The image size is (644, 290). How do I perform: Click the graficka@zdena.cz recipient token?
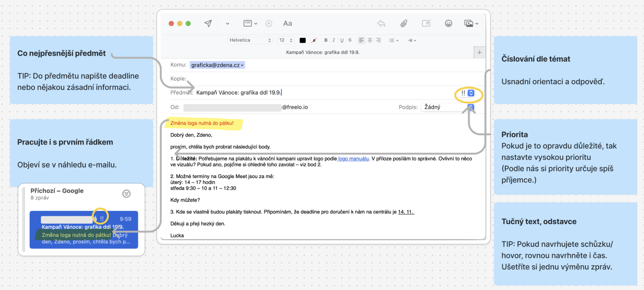(217, 65)
